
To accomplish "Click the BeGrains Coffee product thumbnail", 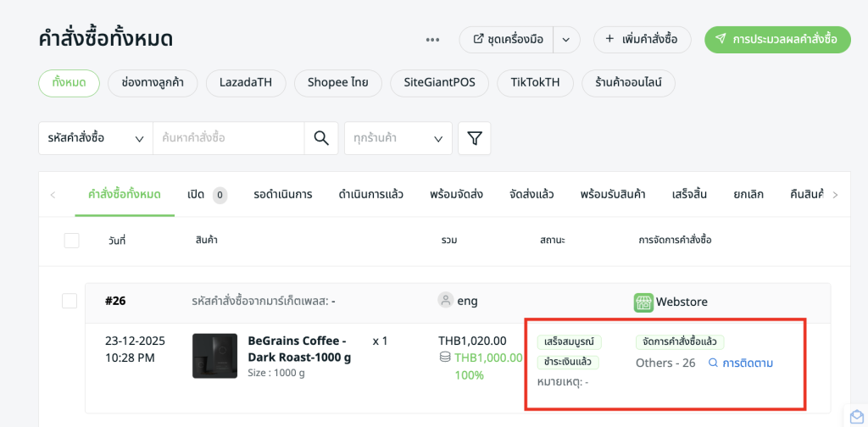I will pos(214,356).
